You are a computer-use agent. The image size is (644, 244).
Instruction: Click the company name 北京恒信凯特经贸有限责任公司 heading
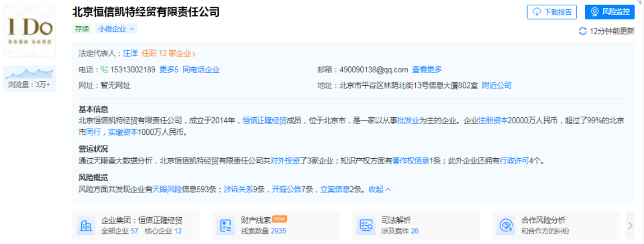146,11
